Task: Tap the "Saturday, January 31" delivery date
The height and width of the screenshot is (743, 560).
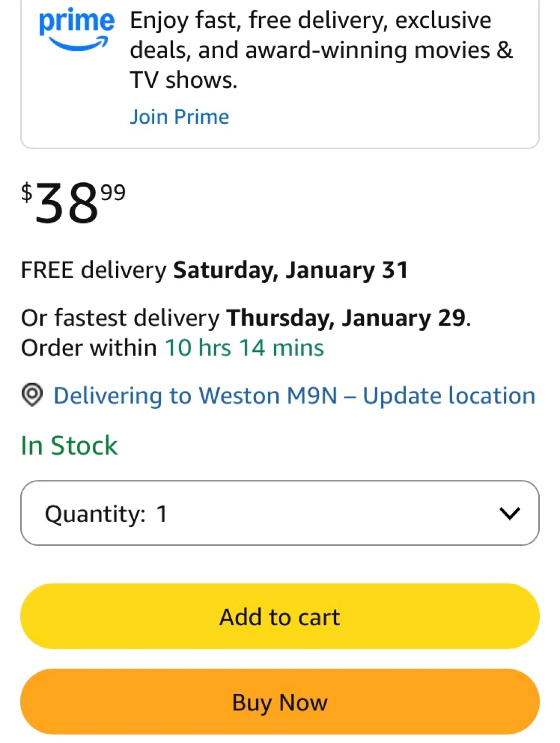Action: click(x=291, y=270)
